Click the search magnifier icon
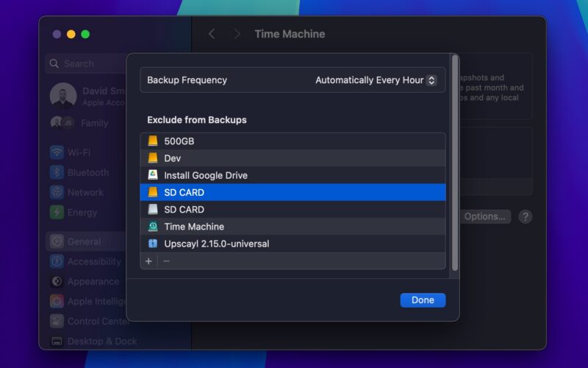Screen dimensions: 588x368 click(54, 63)
